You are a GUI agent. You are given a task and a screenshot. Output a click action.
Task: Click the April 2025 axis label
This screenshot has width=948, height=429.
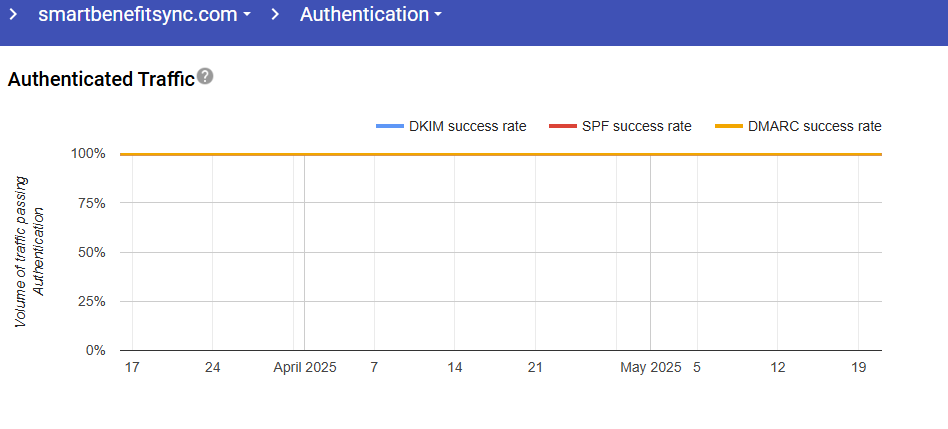[305, 368]
